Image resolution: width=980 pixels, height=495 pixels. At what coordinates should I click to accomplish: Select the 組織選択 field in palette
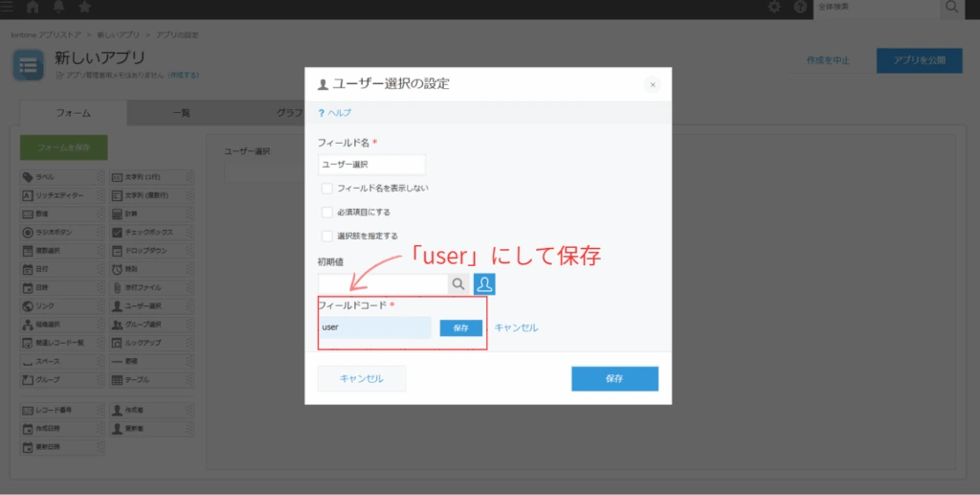[x=62, y=325]
